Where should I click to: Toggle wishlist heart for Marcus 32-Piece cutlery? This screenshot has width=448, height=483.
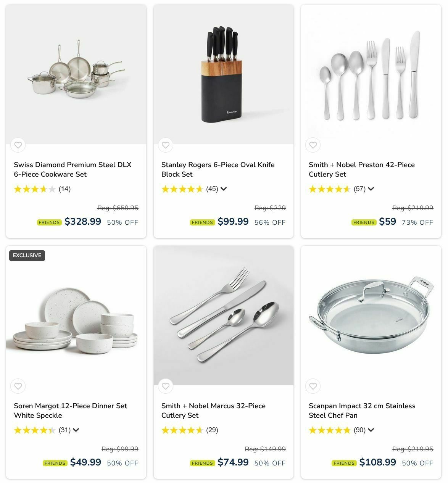166,386
